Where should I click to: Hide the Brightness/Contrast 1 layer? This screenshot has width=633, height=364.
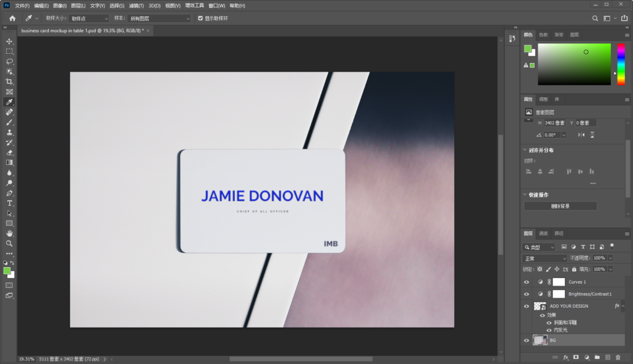click(527, 294)
